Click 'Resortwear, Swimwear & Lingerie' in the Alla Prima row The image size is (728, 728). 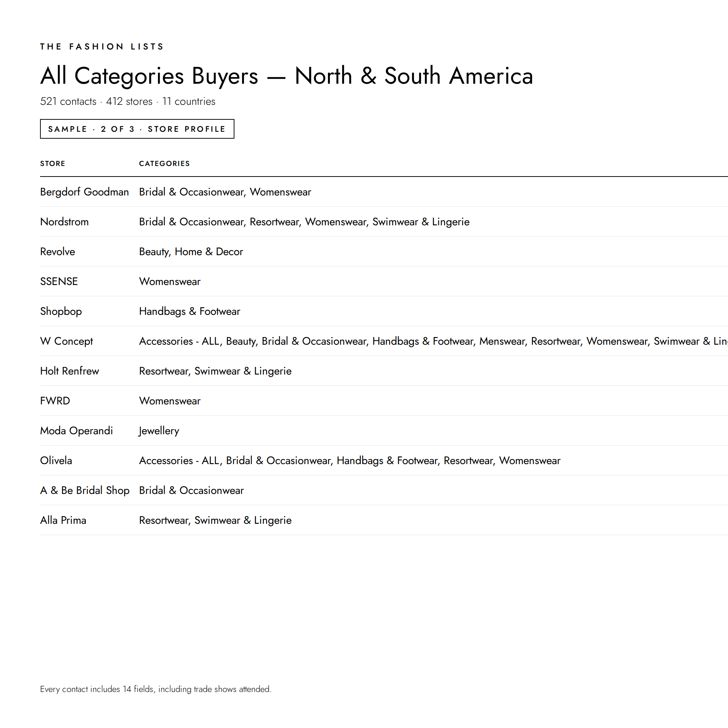point(215,520)
